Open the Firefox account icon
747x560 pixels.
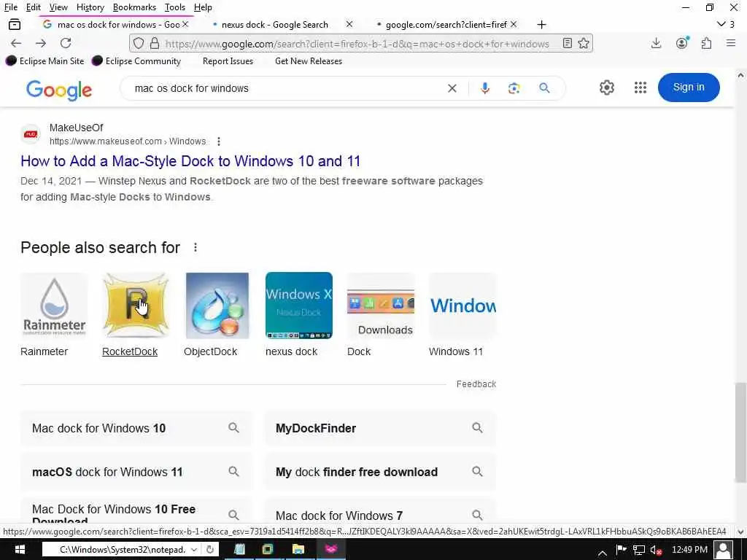(x=682, y=43)
